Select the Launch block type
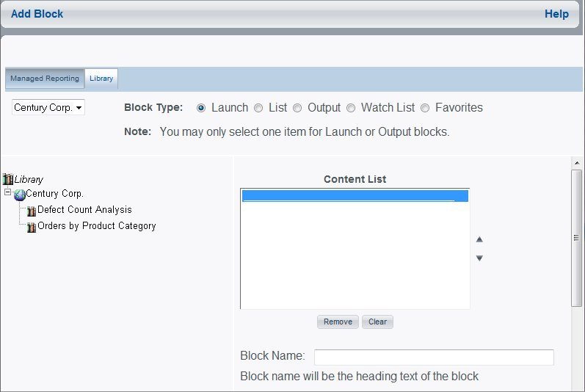Image resolution: width=585 pixels, height=392 pixels. point(200,108)
